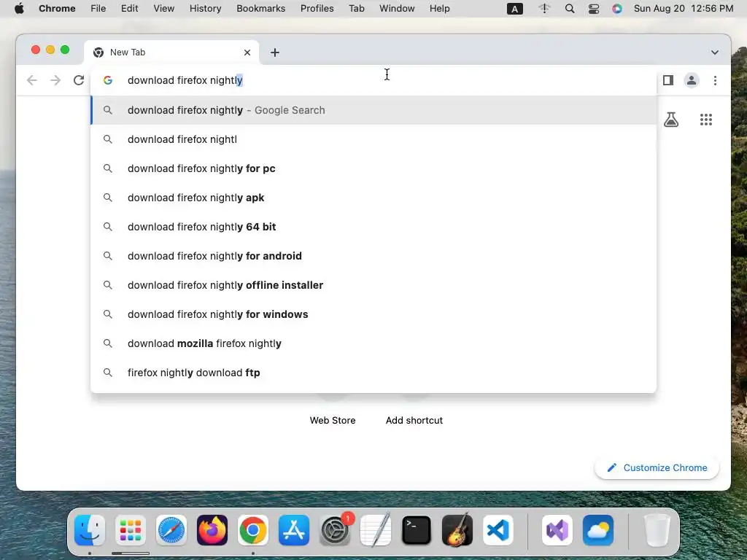Click Chrome icon in the Dock
This screenshot has width=747, height=560.
253,530
